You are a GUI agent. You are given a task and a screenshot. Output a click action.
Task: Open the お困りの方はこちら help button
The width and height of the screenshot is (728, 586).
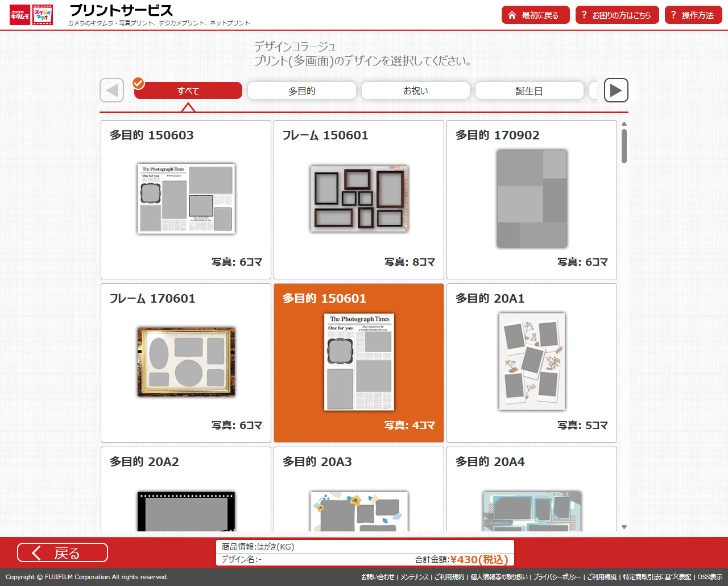[617, 15]
